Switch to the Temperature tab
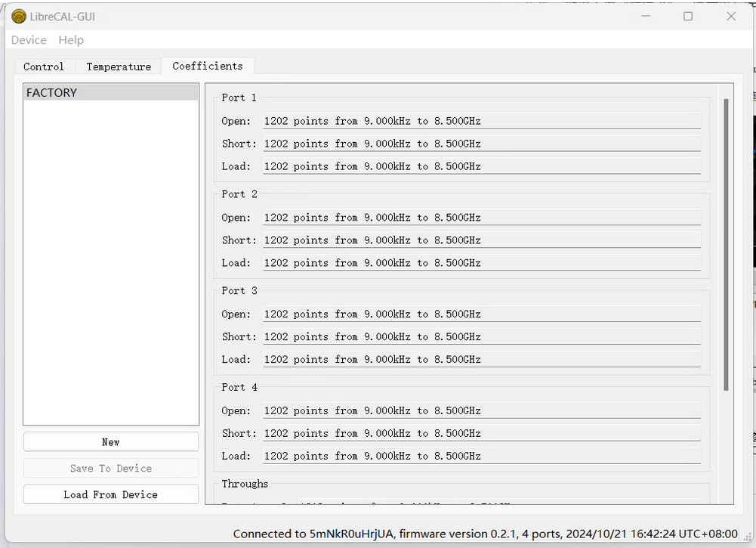This screenshot has width=756, height=548. pyautogui.click(x=119, y=67)
